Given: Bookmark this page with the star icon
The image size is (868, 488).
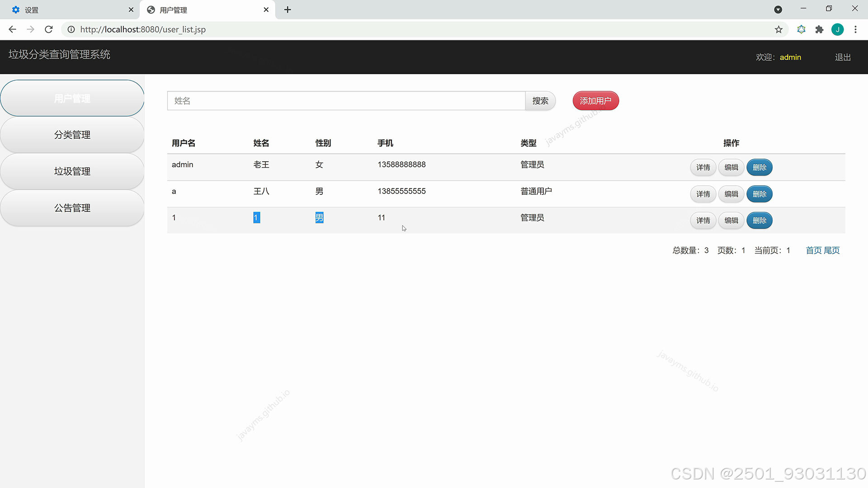Looking at the screenshot, I should (x=778, y=29).
